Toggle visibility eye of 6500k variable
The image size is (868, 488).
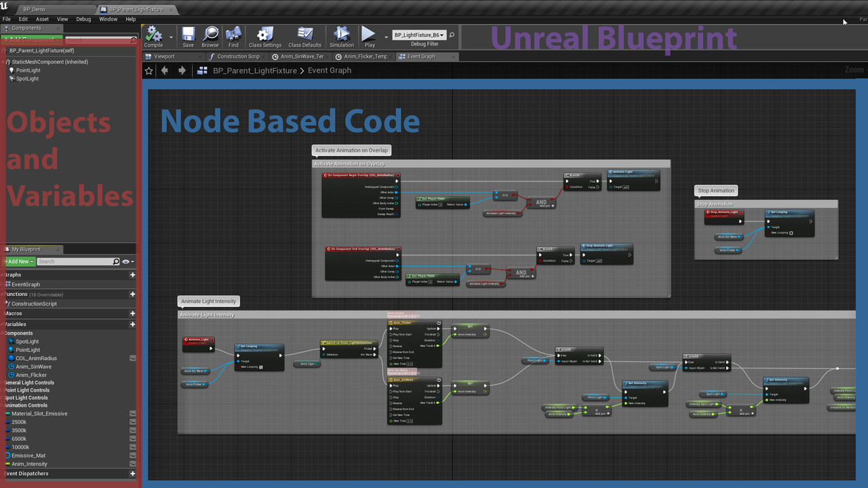tap(133, 439)
